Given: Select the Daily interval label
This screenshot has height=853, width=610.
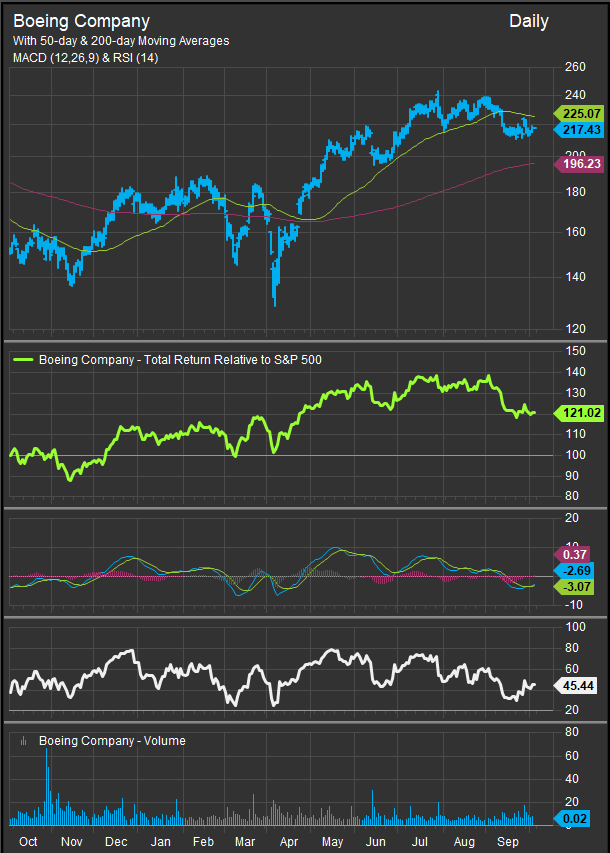Looking at the screenshot, I should [528, 21].
